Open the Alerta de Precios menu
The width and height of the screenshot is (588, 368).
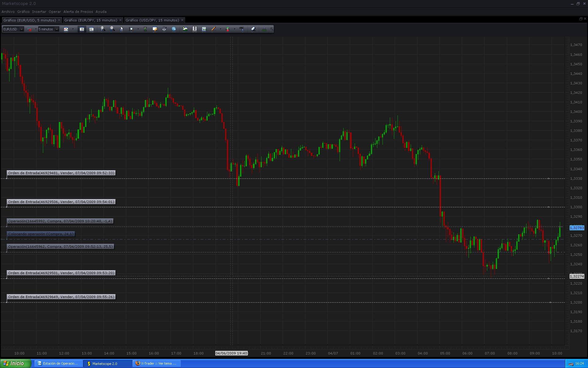[x=78, y=12]
